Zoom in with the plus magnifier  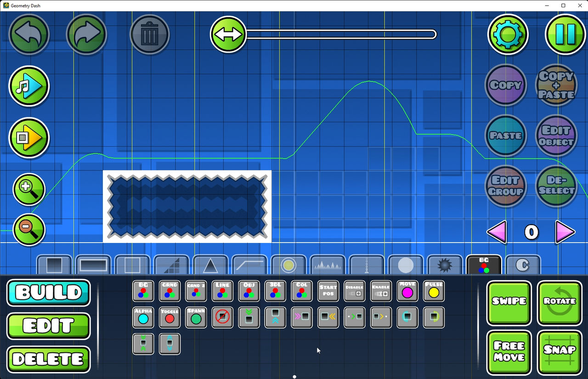coord(29,189)
